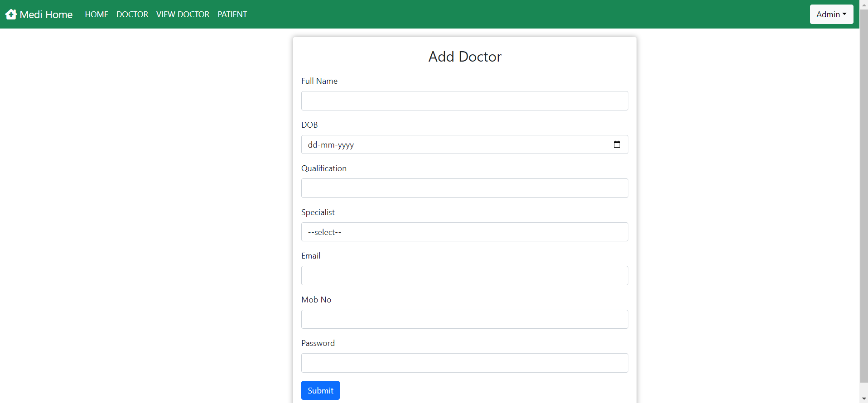Screen dimensions: 868x403
Task: Click the Mob No input field
Action: [x=464, y=319]
